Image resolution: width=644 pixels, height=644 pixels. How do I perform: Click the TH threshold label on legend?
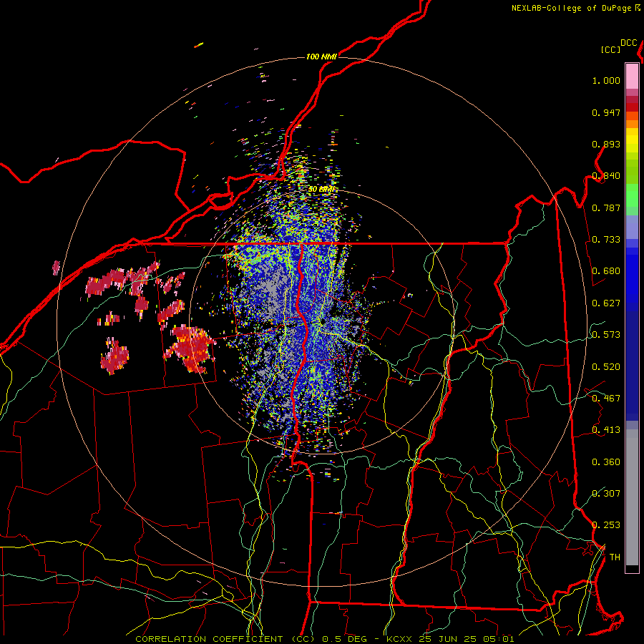(x=615, y=557)
